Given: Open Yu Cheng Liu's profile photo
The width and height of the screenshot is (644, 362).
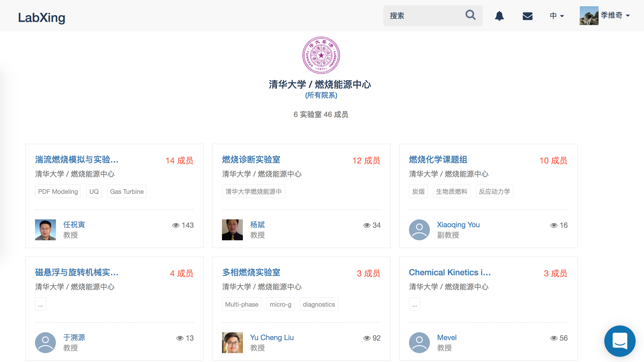Looking at the screenshot, I should [x=232, y=343].
